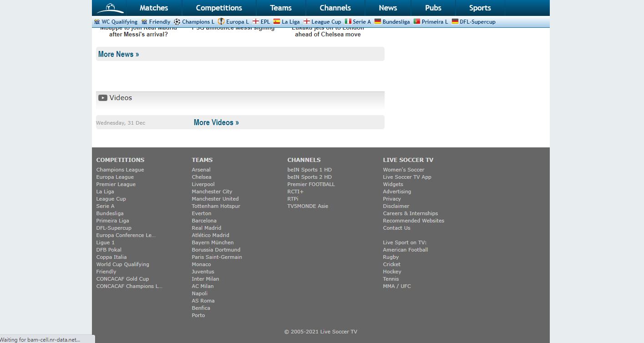Open Lukaku Chelsea move headline
644x343 pixels.
(328, 31)
